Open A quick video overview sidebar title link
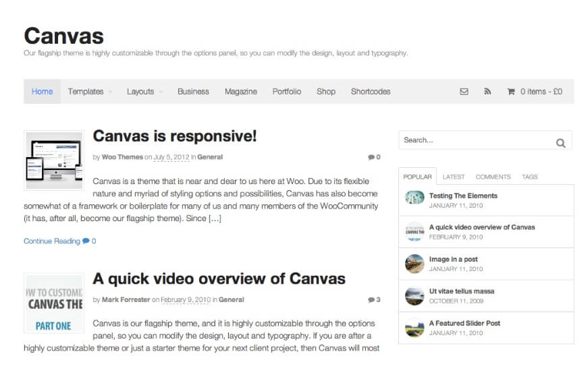Image resolution: width=588 pixels, height=379 pixels. 482,227
